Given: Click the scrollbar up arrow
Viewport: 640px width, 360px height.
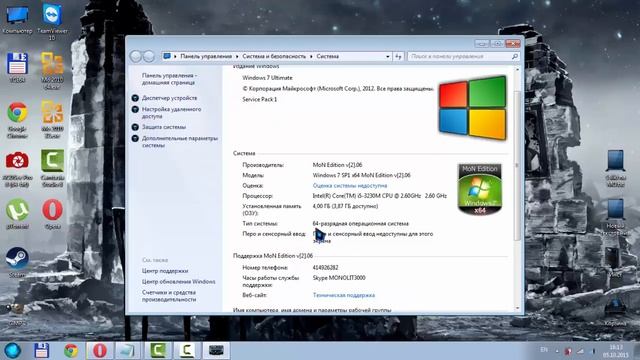Looking at the screenshot, I should point(517,70).
